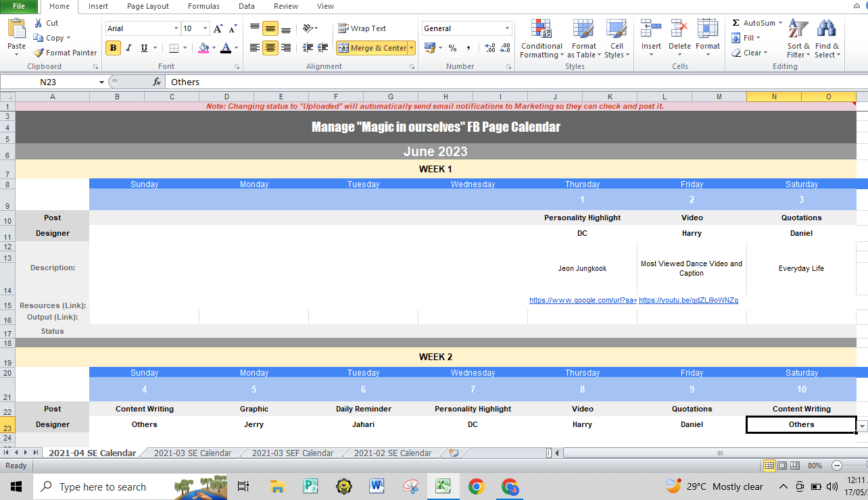Toggle Center horizontal alignment

pyautogui.click(x=270, y=48)
